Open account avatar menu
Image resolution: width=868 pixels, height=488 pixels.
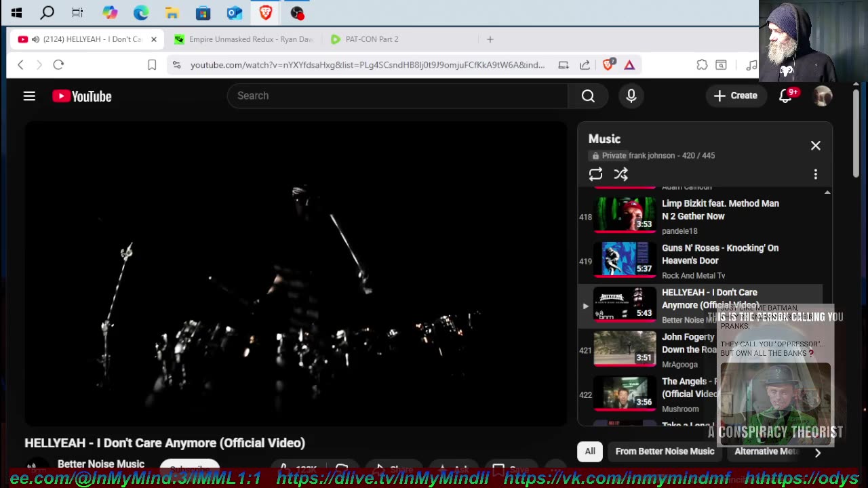point(823,96)
